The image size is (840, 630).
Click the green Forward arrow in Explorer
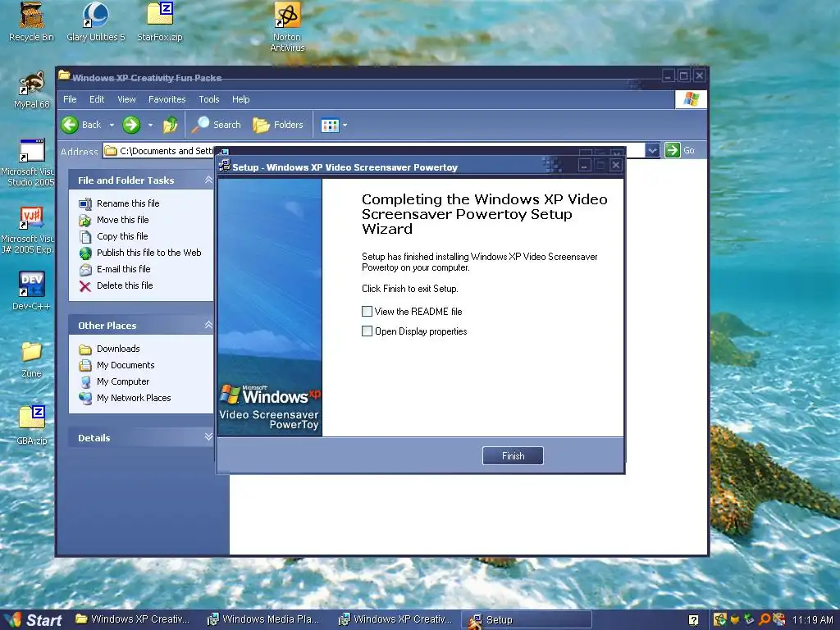(131, 125)
